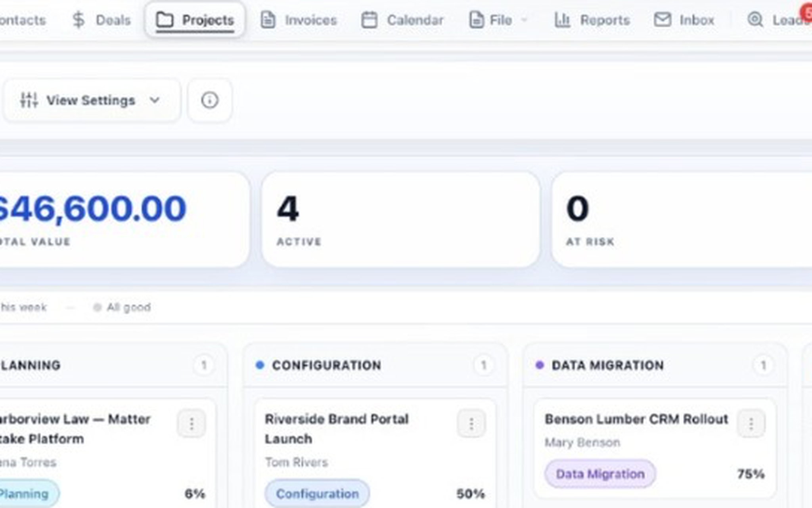This screenshot has height=508, width=812.
Task: Click the View Settings sliders icon
Action: 29,100
